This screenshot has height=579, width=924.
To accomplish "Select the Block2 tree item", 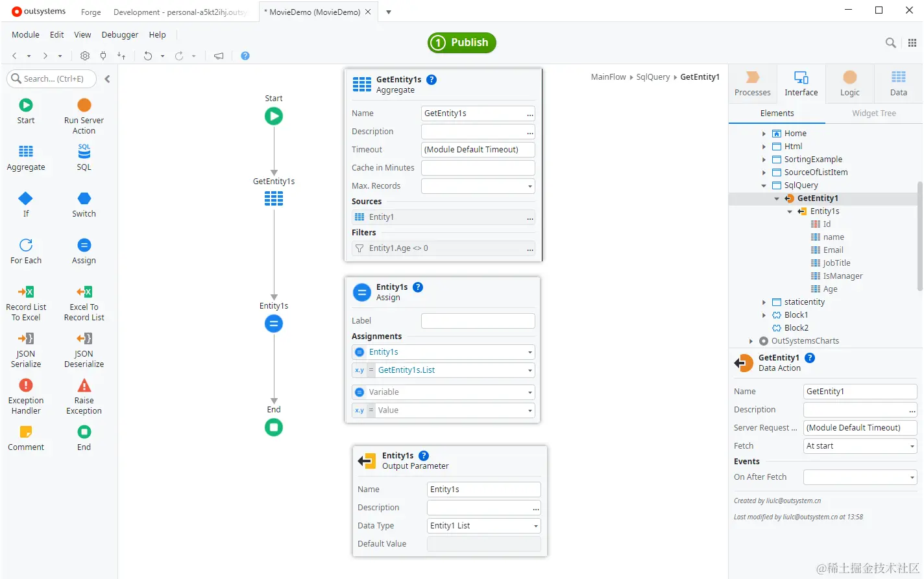I will pos(796,328).
